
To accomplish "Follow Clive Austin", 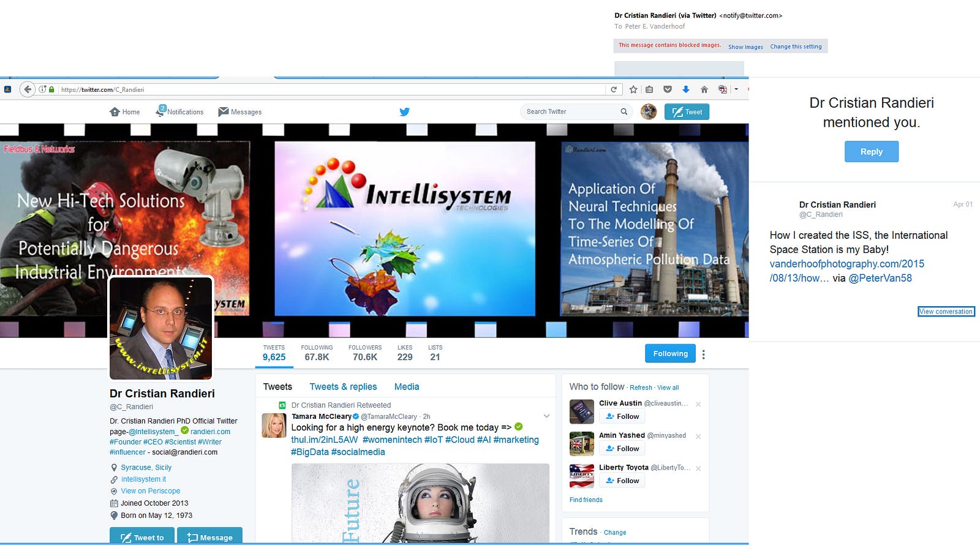I will point(622,416).
